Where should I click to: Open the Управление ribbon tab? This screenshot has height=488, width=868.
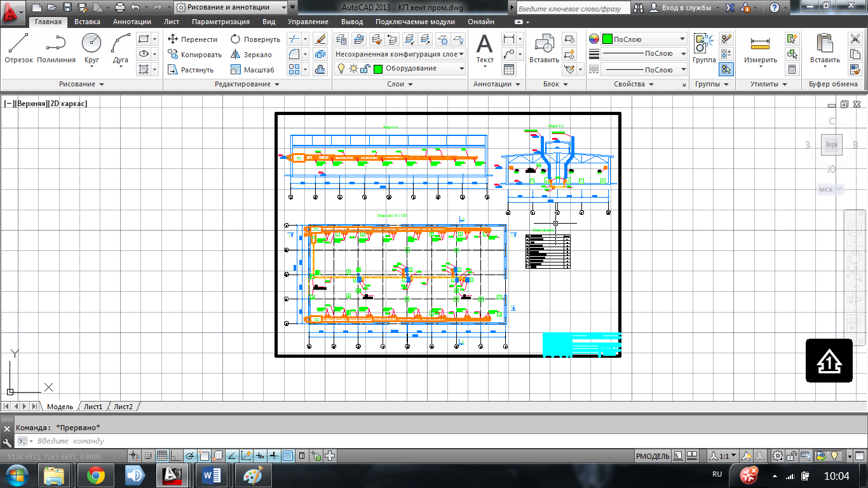pos(308,22)
